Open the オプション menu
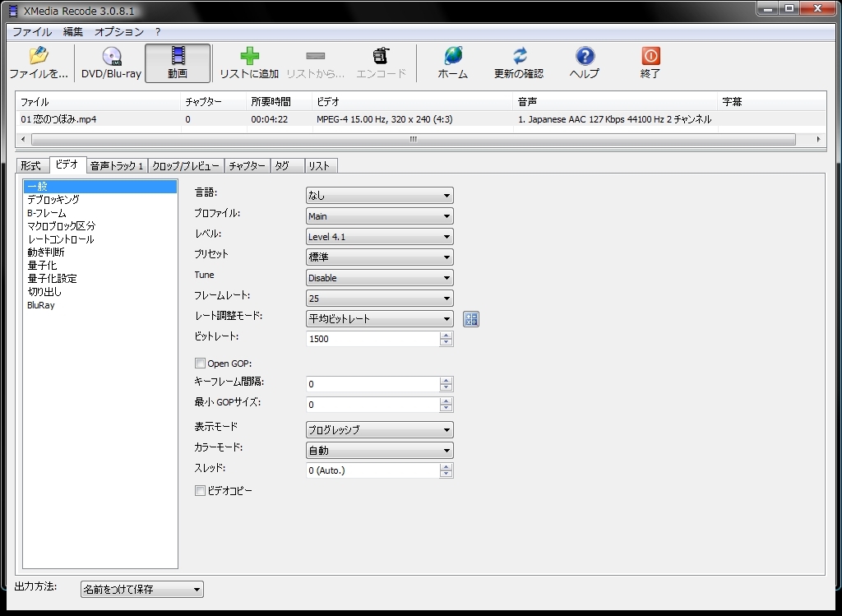The image size is (842, 616). click(119, 32)
